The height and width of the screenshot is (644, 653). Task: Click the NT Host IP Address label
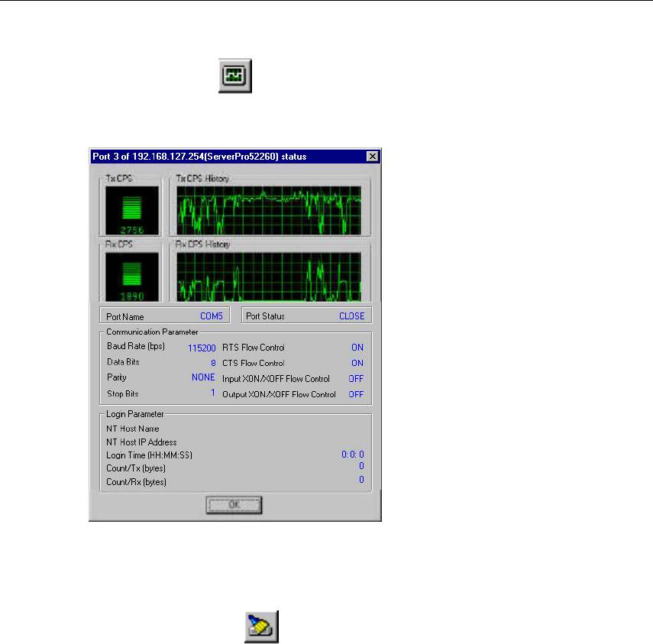coord(141,442)
